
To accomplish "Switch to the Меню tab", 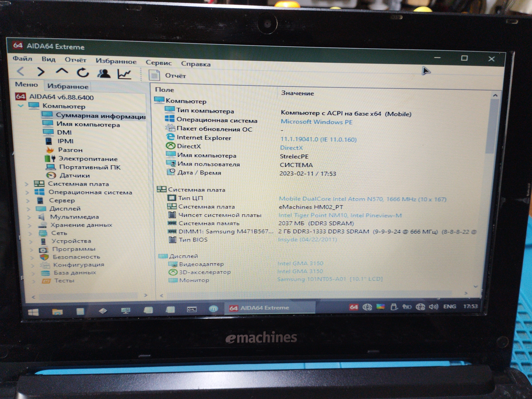I will tap(26, 85).
